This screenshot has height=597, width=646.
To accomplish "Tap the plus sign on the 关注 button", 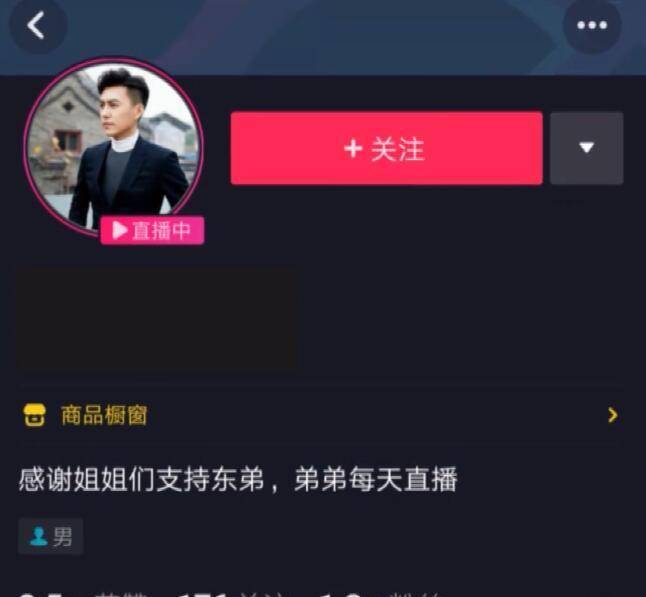I will [x=353, y=148].
